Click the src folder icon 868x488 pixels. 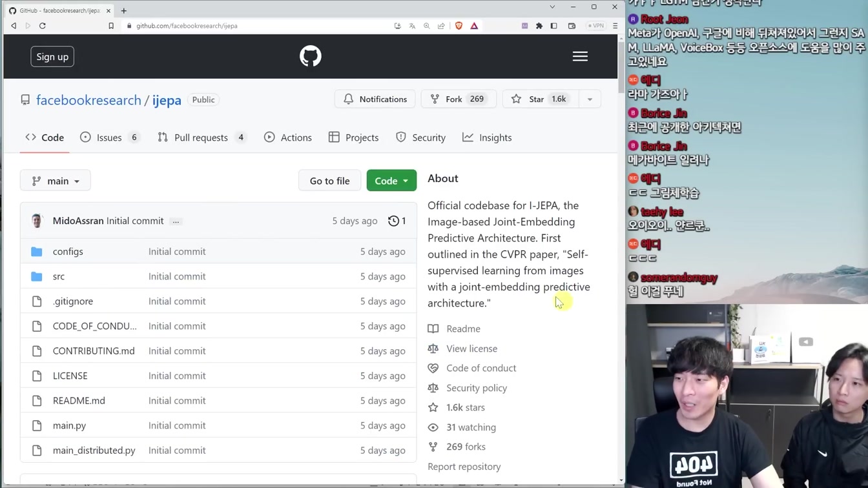(37, 276)
